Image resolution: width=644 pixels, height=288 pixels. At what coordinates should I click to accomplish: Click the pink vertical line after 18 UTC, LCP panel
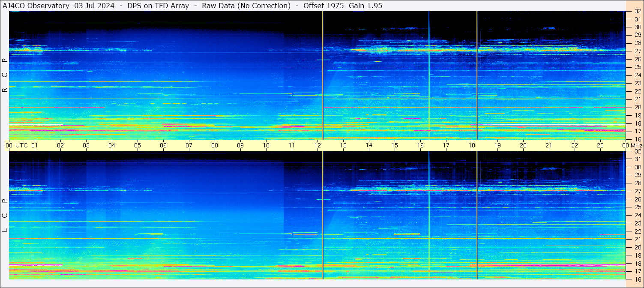click(477, 215)
